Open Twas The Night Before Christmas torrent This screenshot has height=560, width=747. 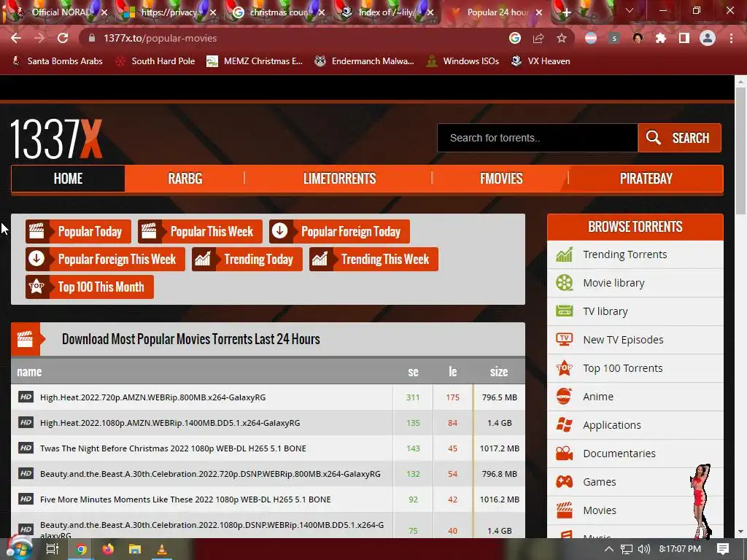click(x=173, y=448)
